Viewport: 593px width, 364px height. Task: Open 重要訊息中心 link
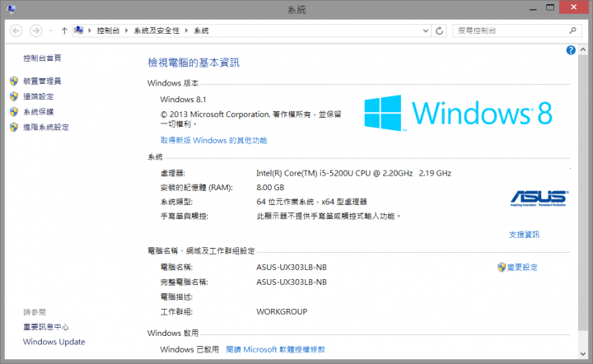pos(46,327)
